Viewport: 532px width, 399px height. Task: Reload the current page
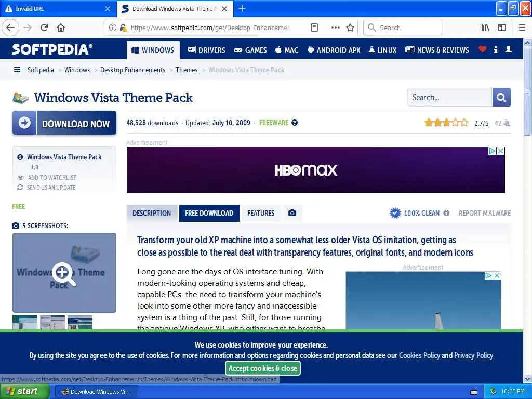(x=44, y=28)
